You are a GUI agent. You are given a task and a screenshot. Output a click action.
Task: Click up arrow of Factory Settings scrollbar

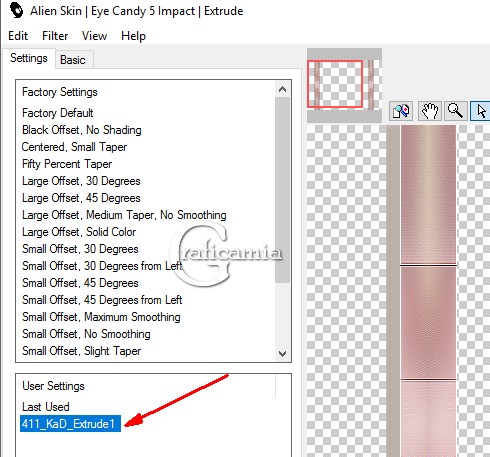(282, 89)
